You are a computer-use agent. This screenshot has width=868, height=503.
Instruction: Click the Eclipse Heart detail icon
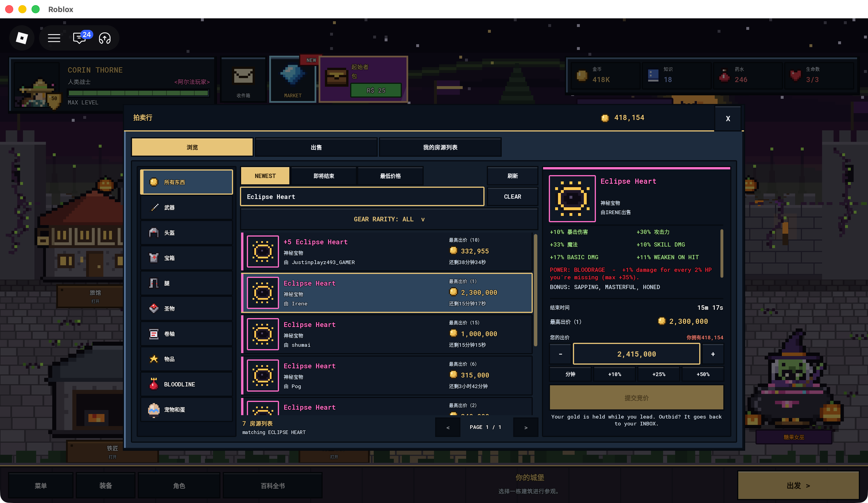pyautogui.click(x=572, y=198)
